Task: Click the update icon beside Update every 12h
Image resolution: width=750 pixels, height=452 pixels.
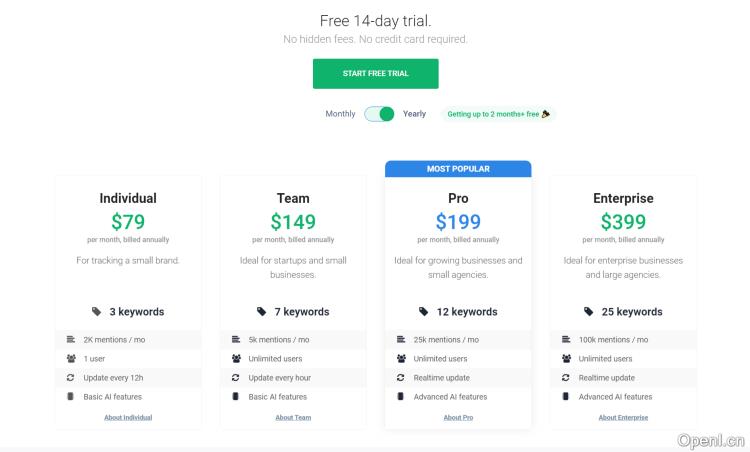Action: pos(71,378)
